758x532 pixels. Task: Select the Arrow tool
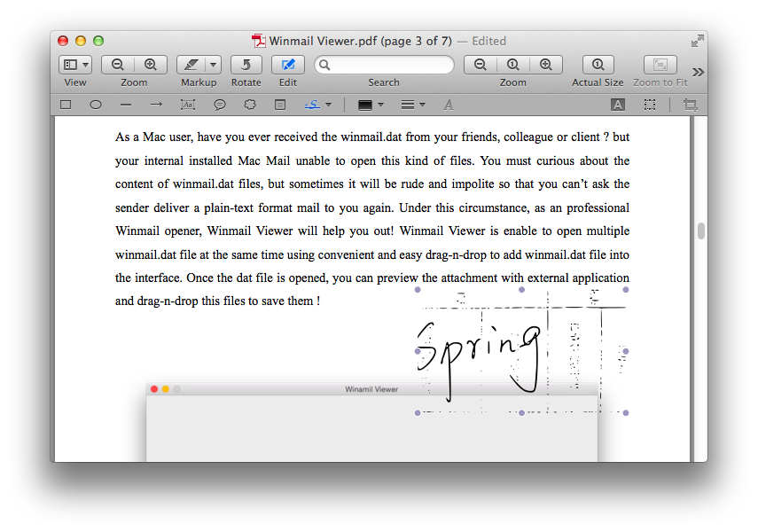(x=156, y=105)
